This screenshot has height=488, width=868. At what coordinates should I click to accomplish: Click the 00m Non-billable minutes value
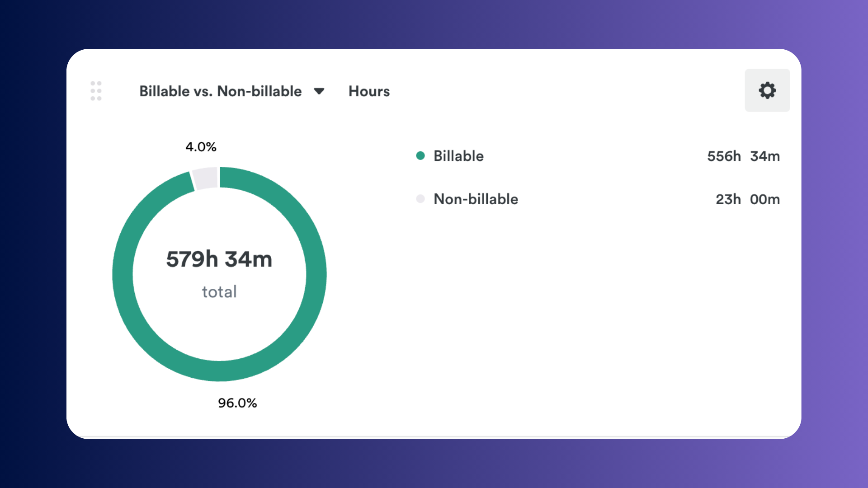765,199
